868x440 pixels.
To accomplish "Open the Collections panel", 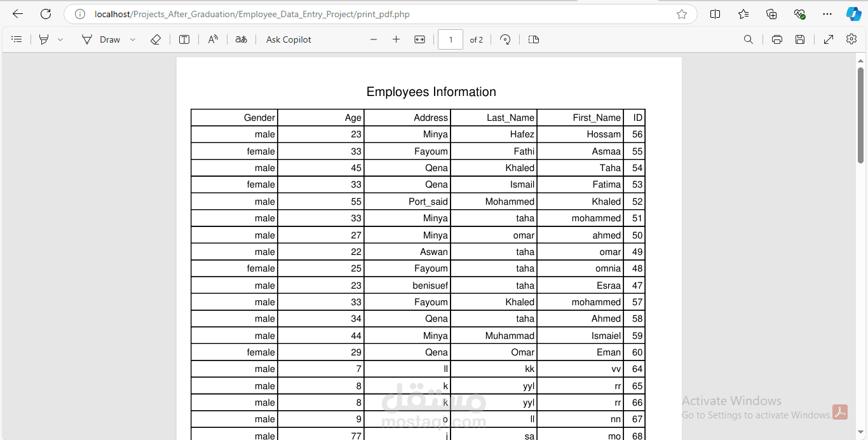I will click(x=771, y=14).
